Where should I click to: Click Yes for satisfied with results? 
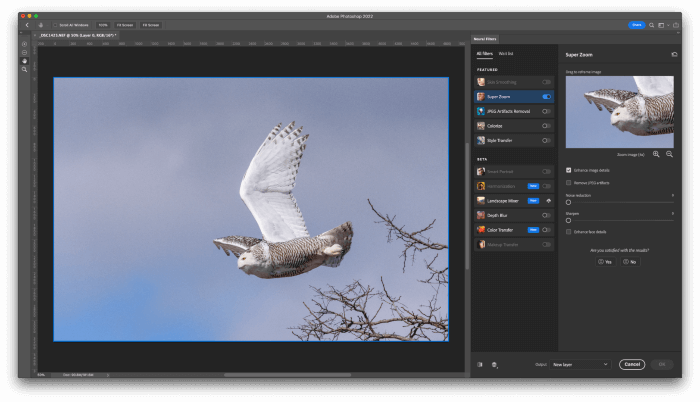[603, 261]
